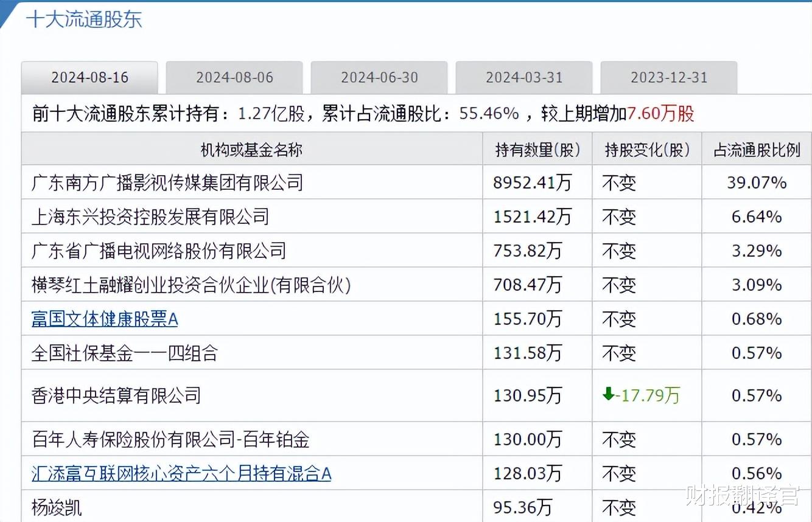The width and height of the screenshot is (812, 522).
Task: Select the 杨竣凯 shareholder name
Action: click(57, 507)
